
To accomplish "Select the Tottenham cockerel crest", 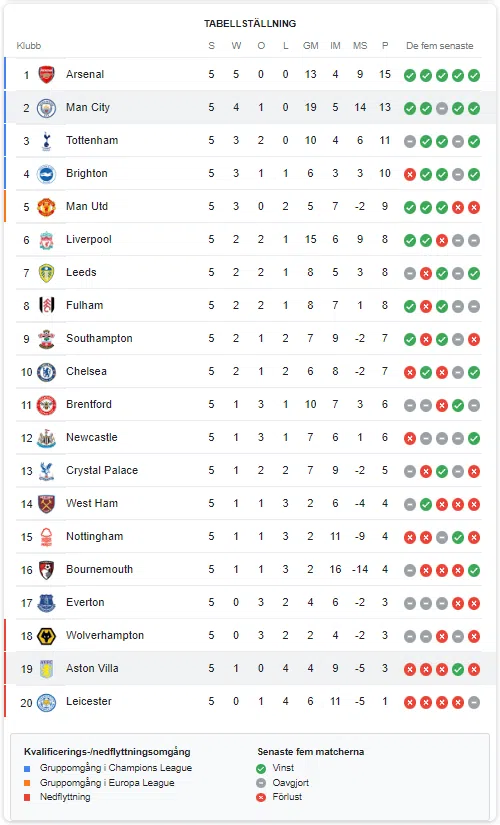I will [x=46, y=141].
